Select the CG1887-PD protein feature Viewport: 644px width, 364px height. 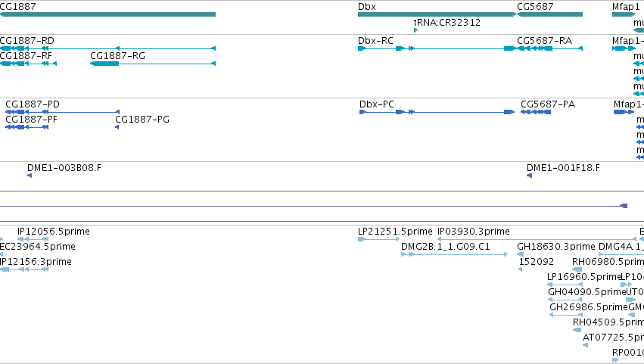62,112
